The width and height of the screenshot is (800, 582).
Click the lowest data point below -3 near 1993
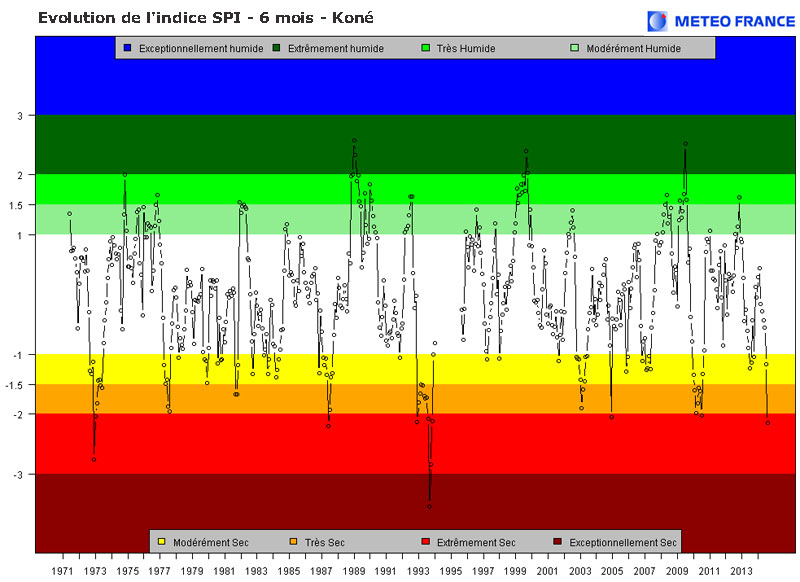(429, 507)
